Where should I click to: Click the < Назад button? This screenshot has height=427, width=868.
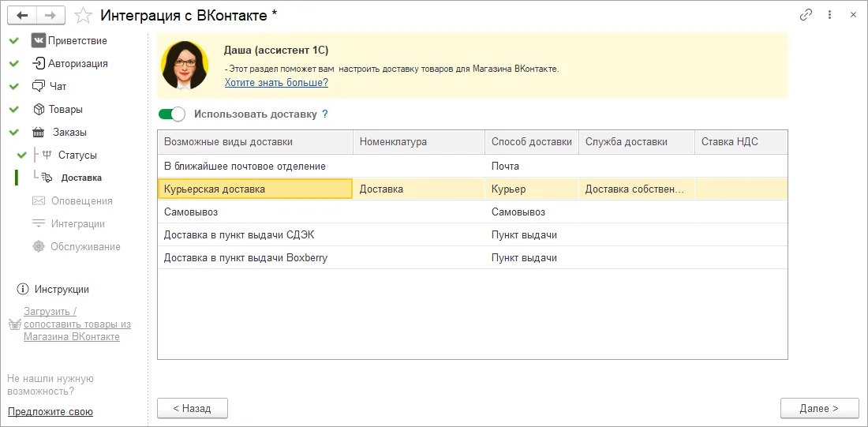point(192,408)
